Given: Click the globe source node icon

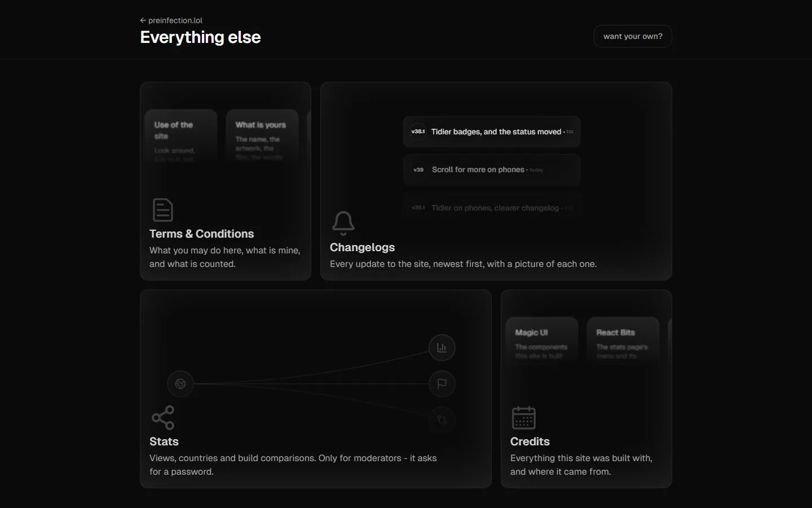Looking at the screenshot, I should click(x=180, y=384).
